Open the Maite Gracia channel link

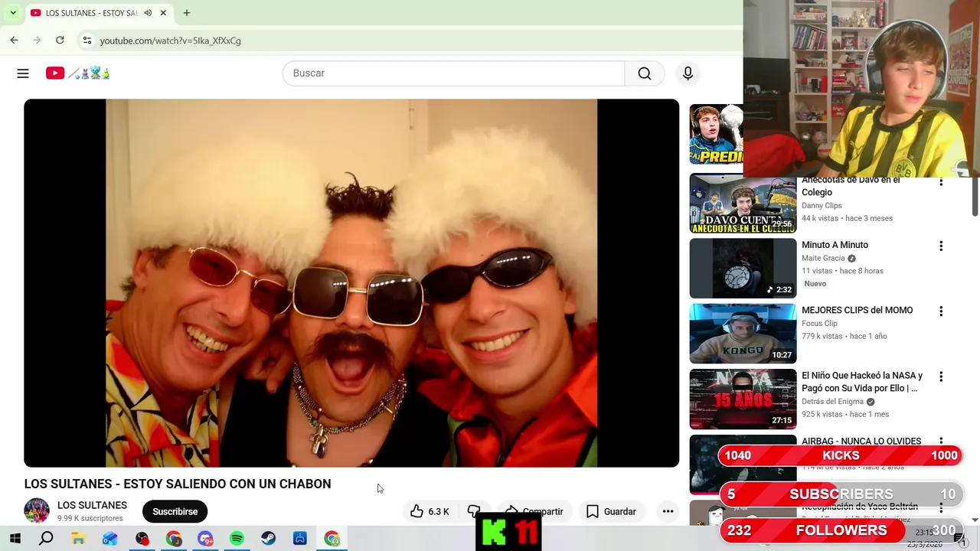coord(823,259)
